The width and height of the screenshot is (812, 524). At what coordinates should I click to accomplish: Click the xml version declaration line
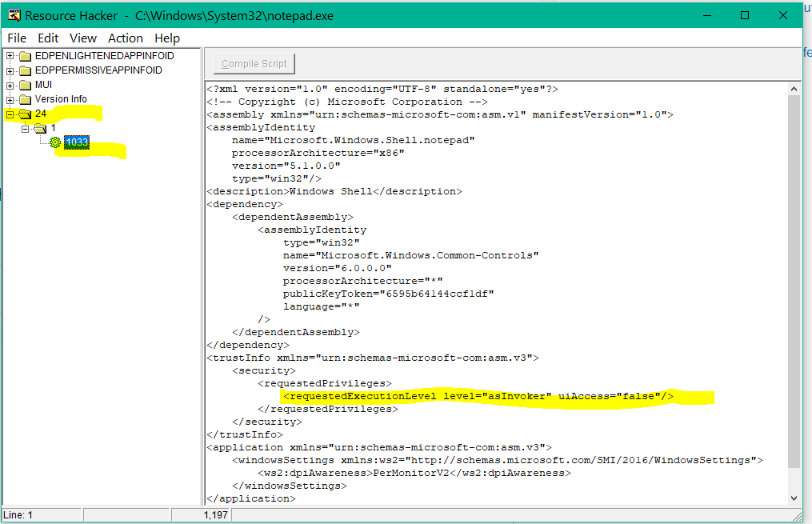[382, 89]
